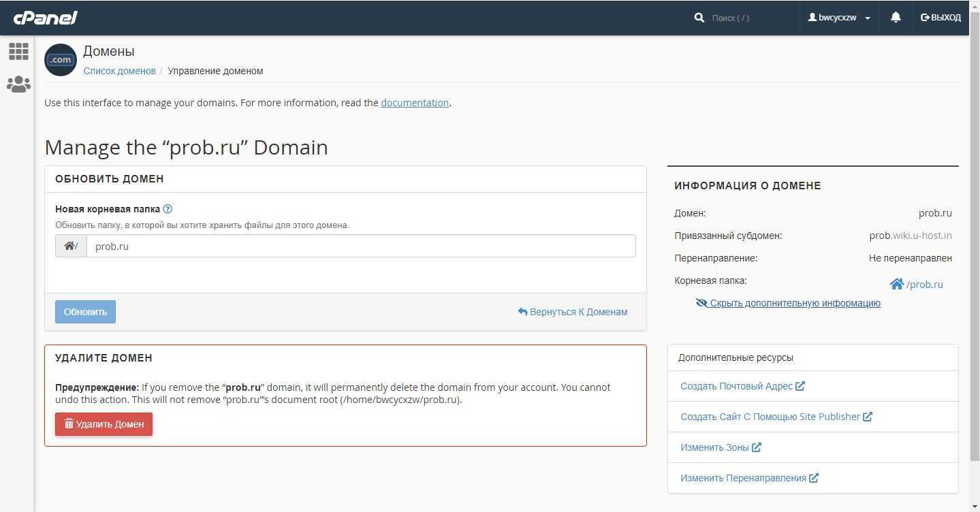This screenshot has height=512, width=980.
Task: Click the ВЫХОД logout item
Action: 941,18
